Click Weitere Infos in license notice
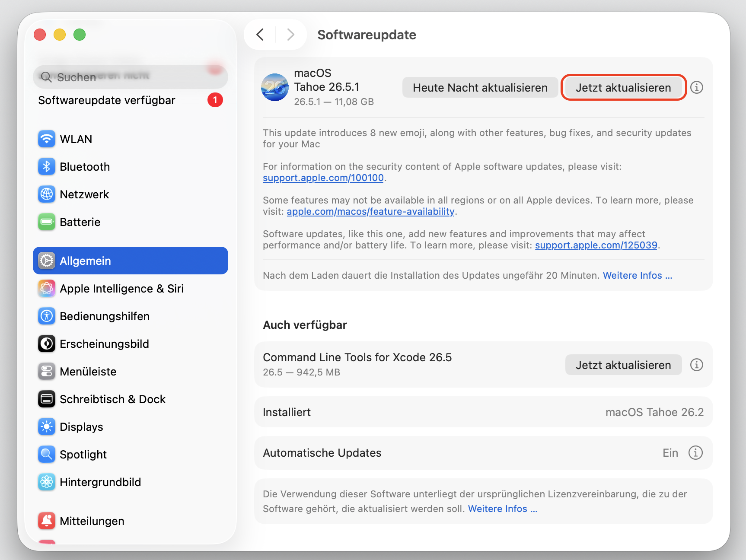 (x=503, y=509)
